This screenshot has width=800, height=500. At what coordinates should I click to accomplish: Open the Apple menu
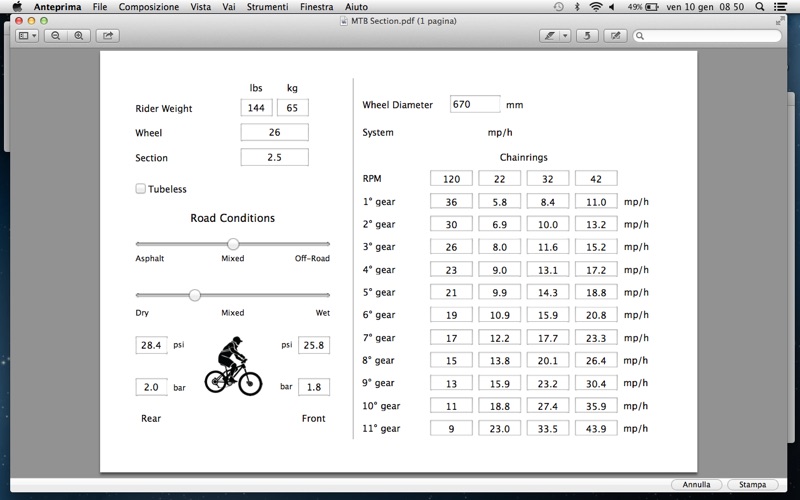click(x=17, y=7)
